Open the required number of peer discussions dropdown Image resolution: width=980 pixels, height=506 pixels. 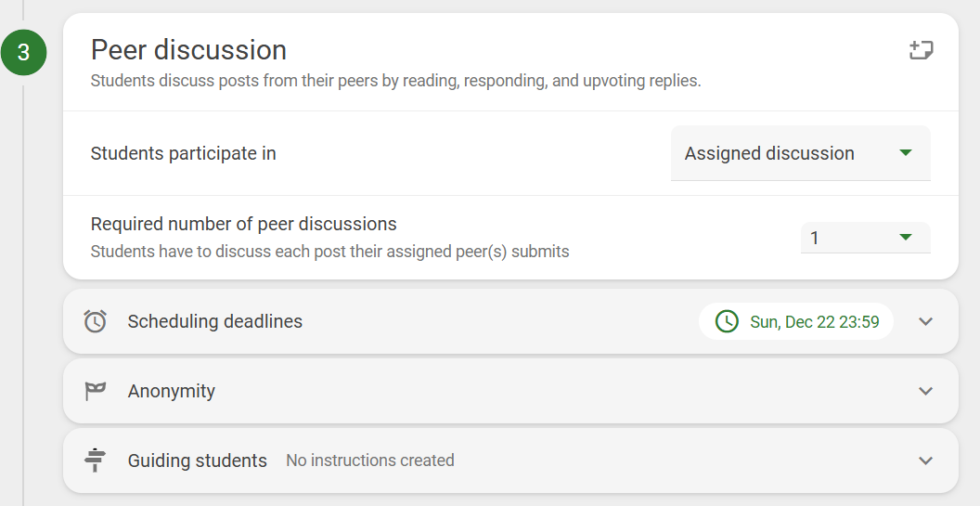pos(866,238)
